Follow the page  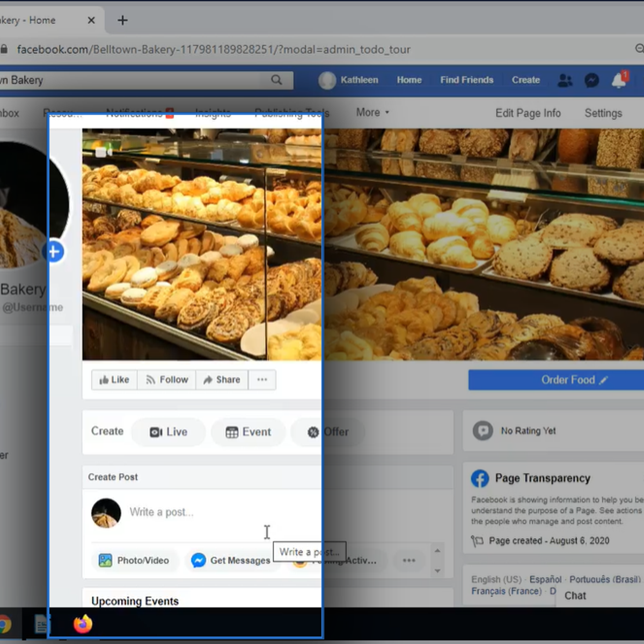(x=167, y=380)
